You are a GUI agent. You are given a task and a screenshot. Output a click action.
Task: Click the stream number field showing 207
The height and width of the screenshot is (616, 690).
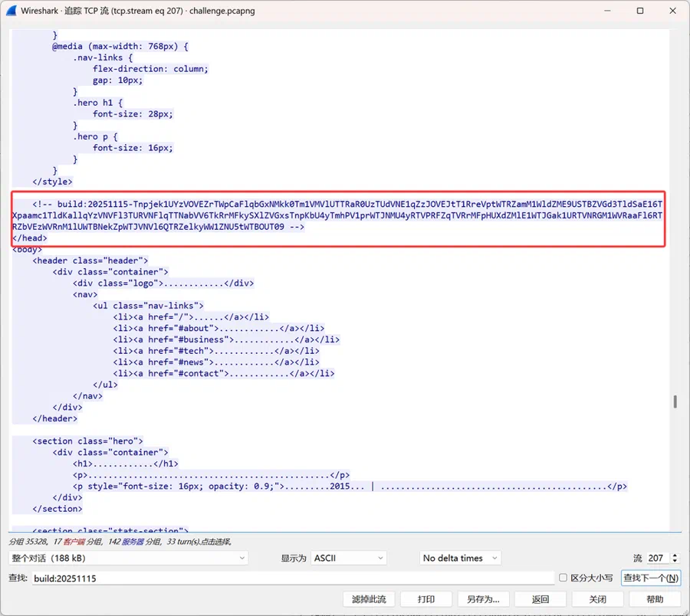click(x=658, y=558)
